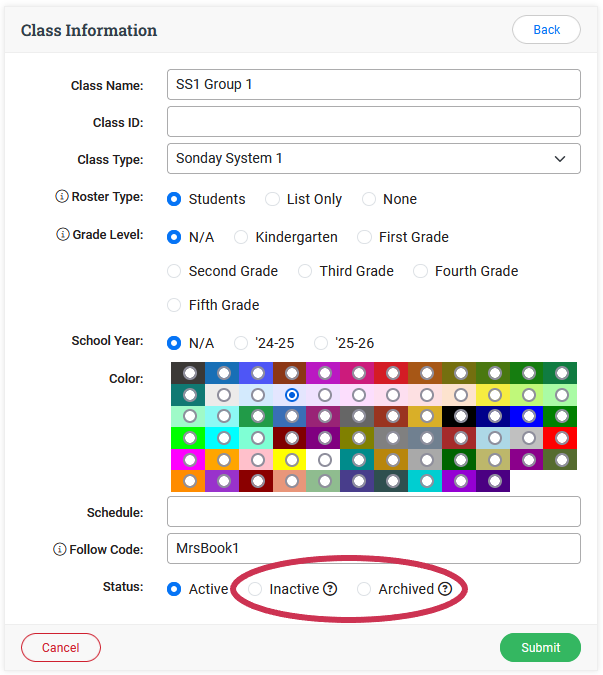The height and width of the screenshot is (675, 603).
Task: Cancel the class information form
Action: (61, 647)
